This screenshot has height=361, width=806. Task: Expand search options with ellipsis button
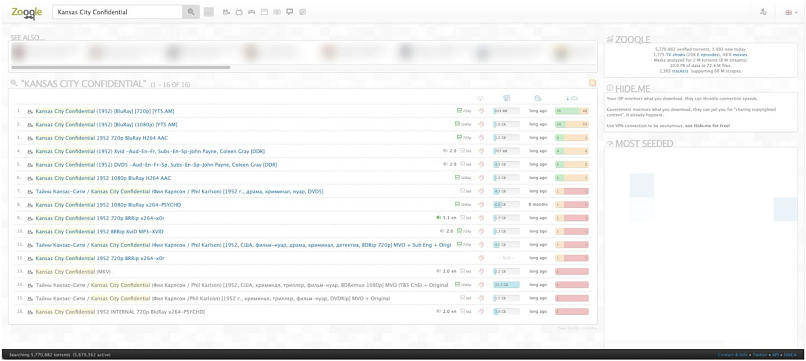tap(208, 12)
